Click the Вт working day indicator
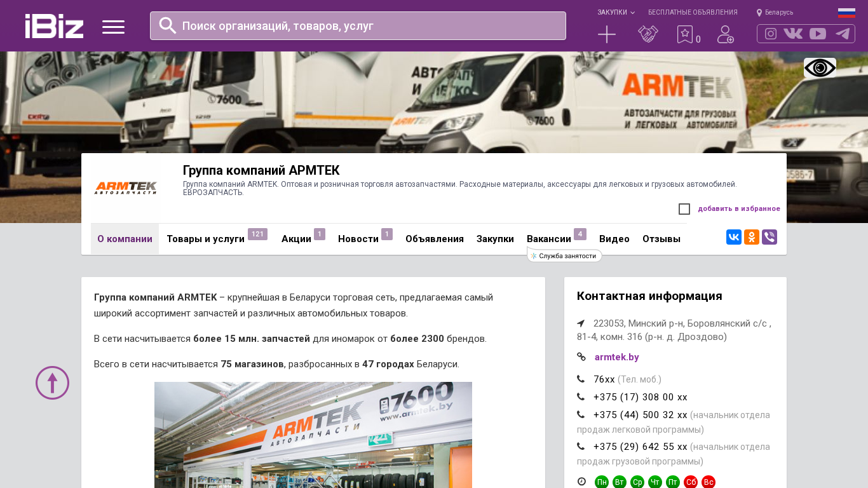The image size is (868, 488). [x=620, y=482]
